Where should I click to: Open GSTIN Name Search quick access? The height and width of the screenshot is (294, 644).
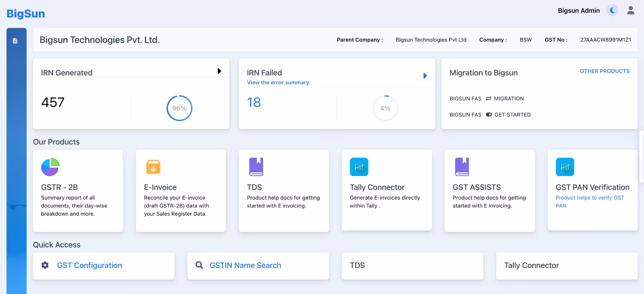245,265
